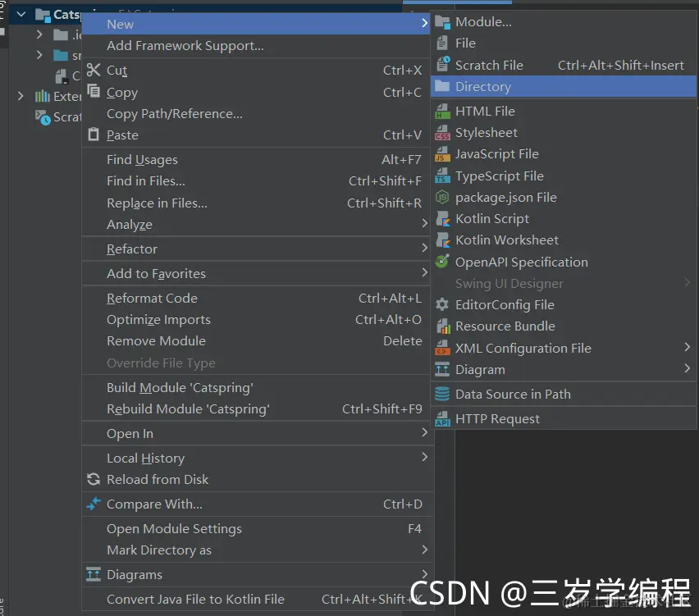Image resolution: width=699 pixels, height=616 pixels.
Task: Click the Diagram icon in the New submenu
Action: tap(442, 369)
